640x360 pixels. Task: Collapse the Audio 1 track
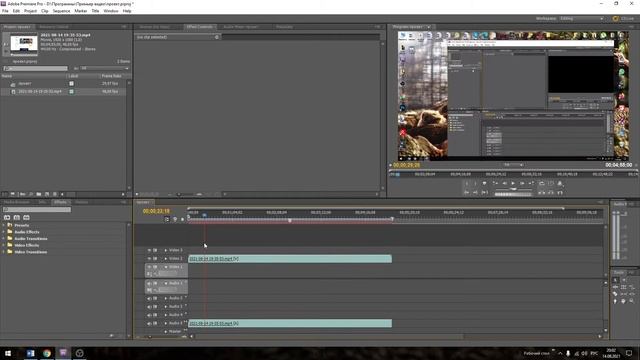tap(166, 283)
